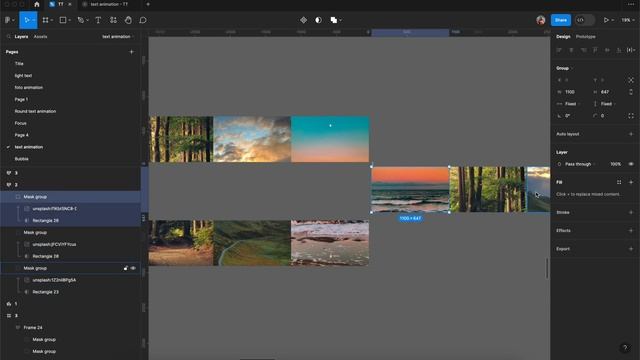Viewport: 640px width, 360px height.
Task: Select the Text tool
Action: pos(98,20)
